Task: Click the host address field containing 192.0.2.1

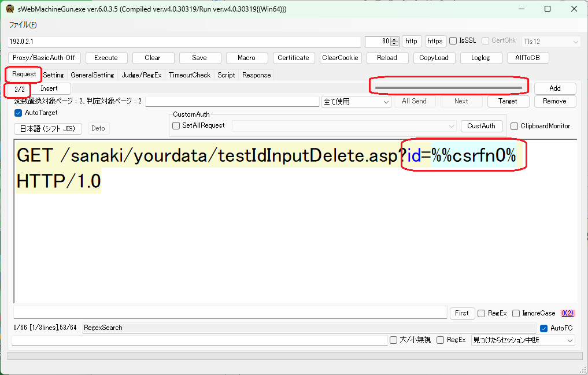Action: pos(184,42)
